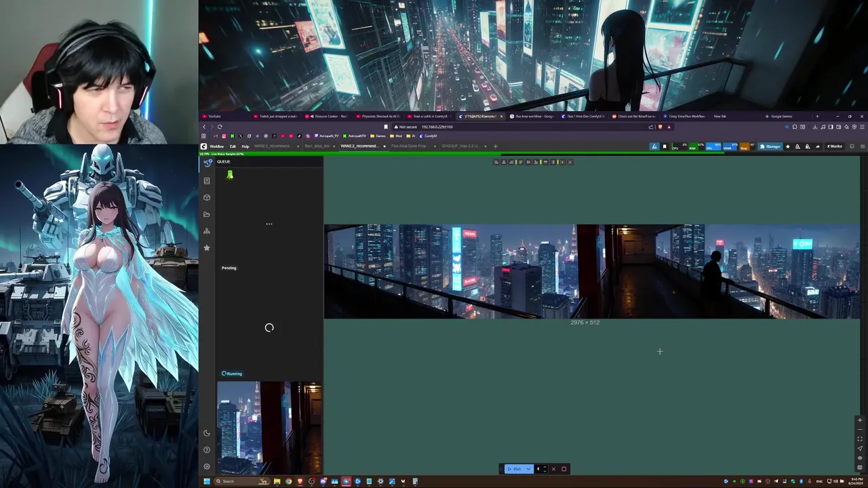Open File Explorer from the taskbar
The image size is (868, 488).
click(x=277, y=481)
